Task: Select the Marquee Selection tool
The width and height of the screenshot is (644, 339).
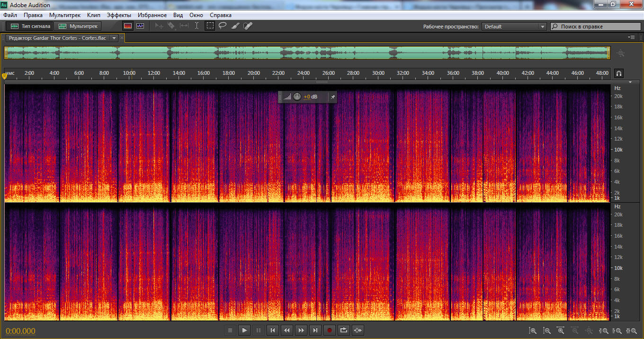Action: coord(210,26)
